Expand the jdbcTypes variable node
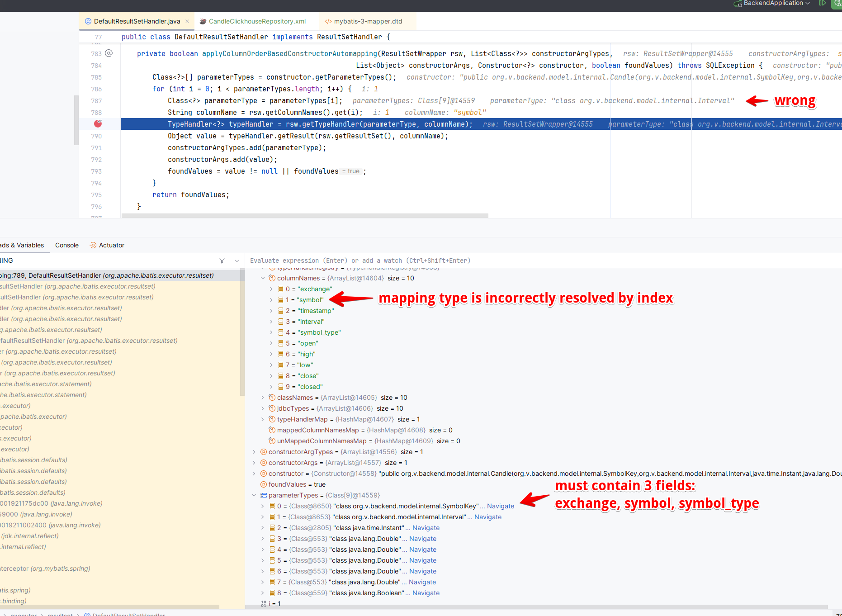 (x=263, y=408)
